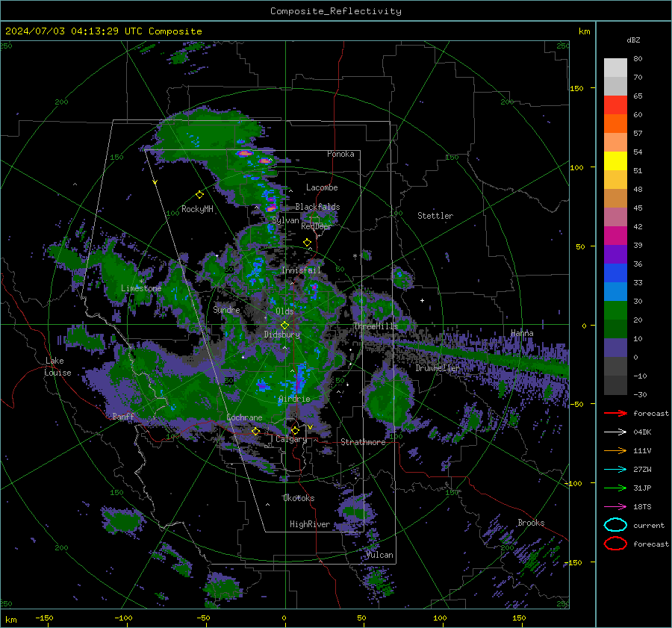Select the orange 111V arrow legend icon
Image resolution: width=672 pixels, height=628 pixels.
click(x=615, y=450)
